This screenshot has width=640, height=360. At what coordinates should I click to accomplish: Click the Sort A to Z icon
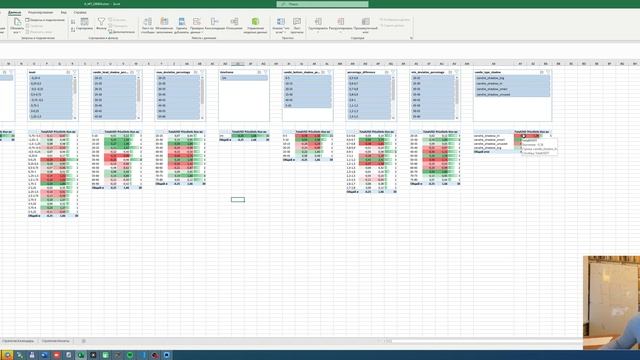point(73,22)
